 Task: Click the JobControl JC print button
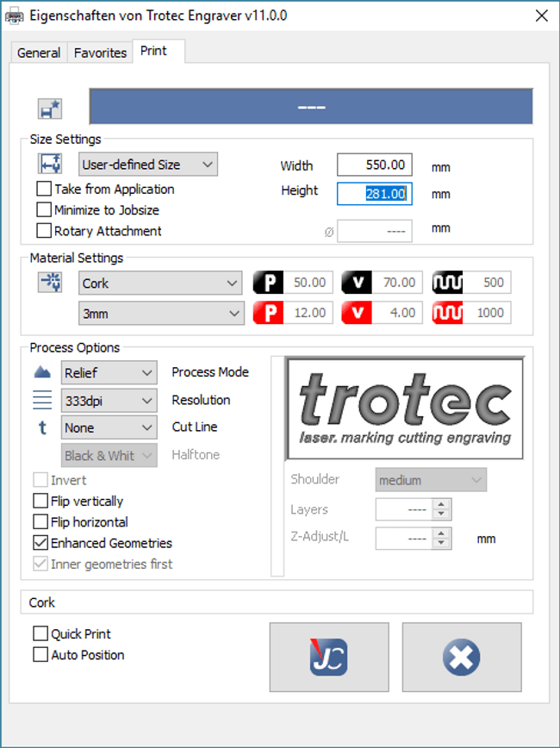329,657
